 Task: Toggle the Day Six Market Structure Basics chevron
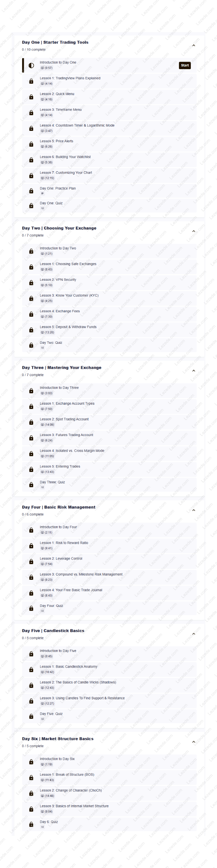194,742
